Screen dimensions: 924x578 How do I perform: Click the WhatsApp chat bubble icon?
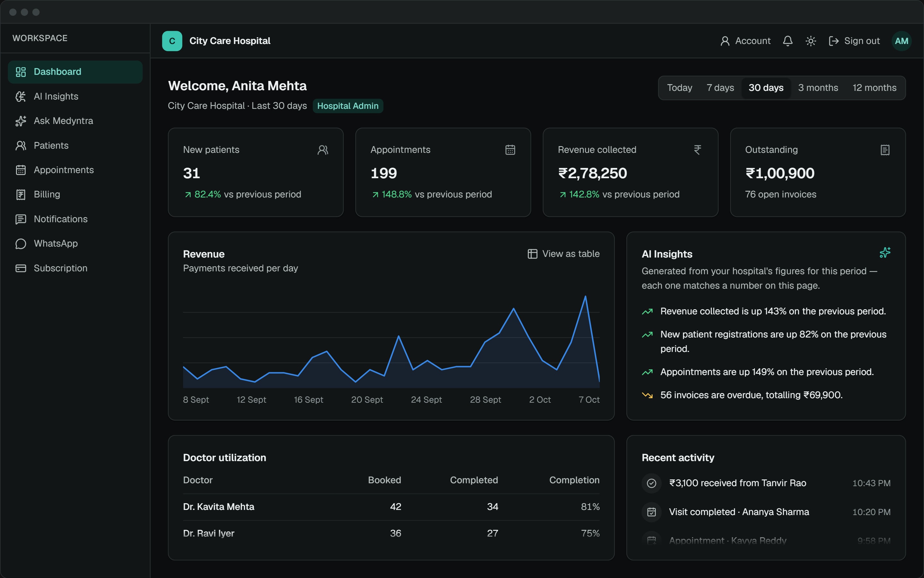(x=21, y=243)
